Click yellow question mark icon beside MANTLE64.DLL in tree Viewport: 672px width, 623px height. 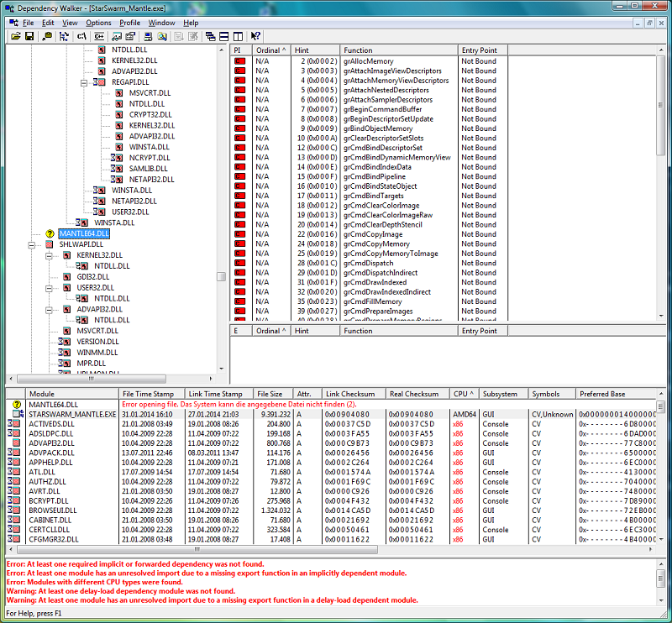(x=50, y=233)
